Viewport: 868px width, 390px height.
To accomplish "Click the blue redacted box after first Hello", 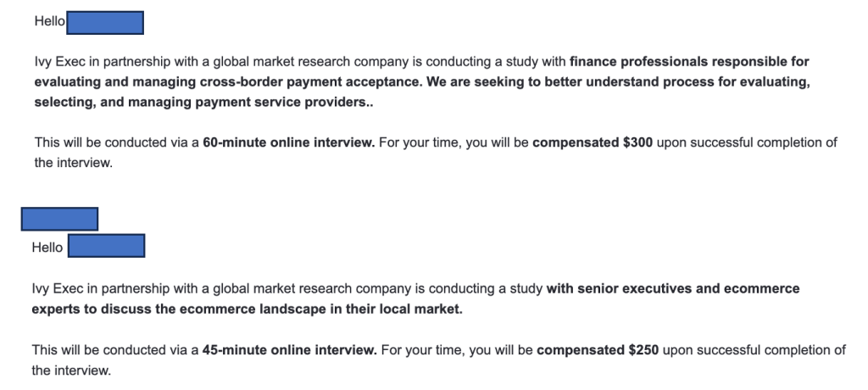I will click(105, 23).
